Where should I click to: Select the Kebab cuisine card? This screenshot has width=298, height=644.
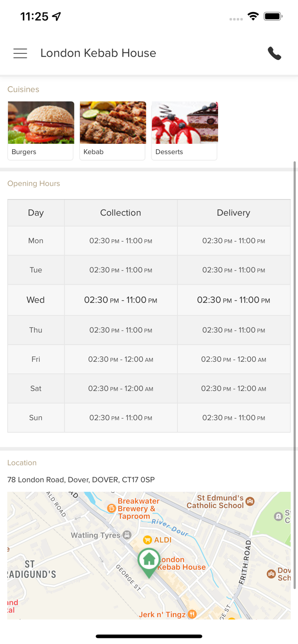point(113,131)
